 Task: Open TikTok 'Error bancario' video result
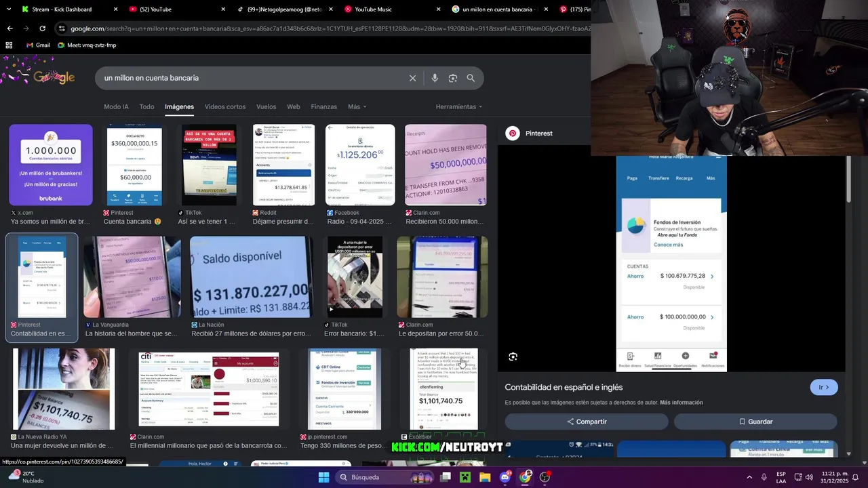[x=355, y=277]
